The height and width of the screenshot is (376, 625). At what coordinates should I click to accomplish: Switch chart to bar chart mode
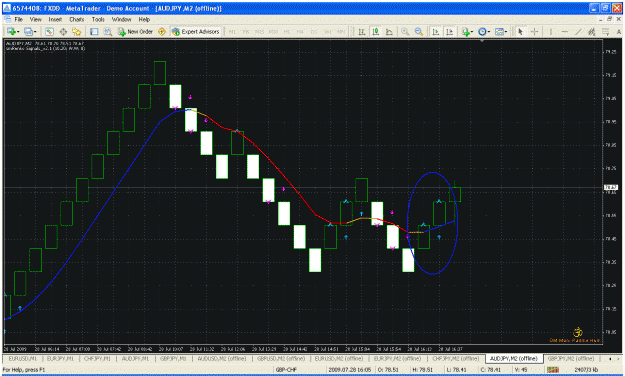tap(362, 31)
